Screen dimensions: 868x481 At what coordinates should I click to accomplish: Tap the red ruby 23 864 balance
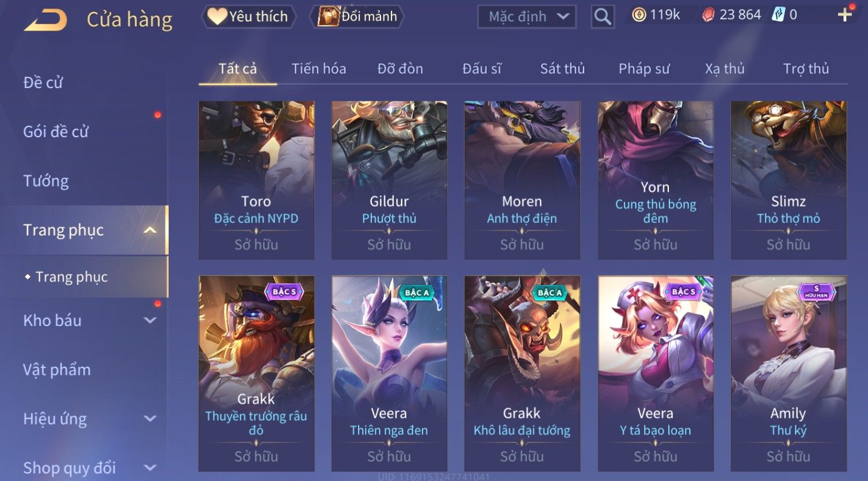coord(732,15)
